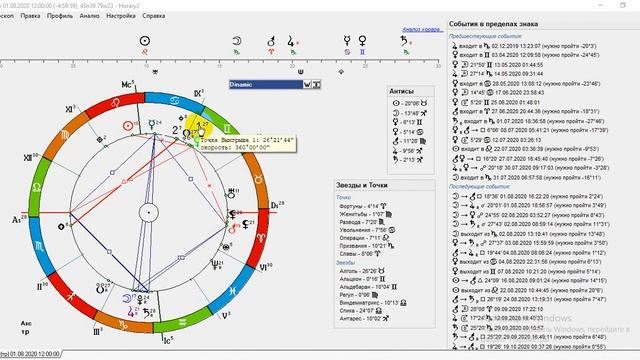The height and width of the screenshot is (360, 640).
Task: Click the Asc тр label below the chart
Action: pos(26,328)
